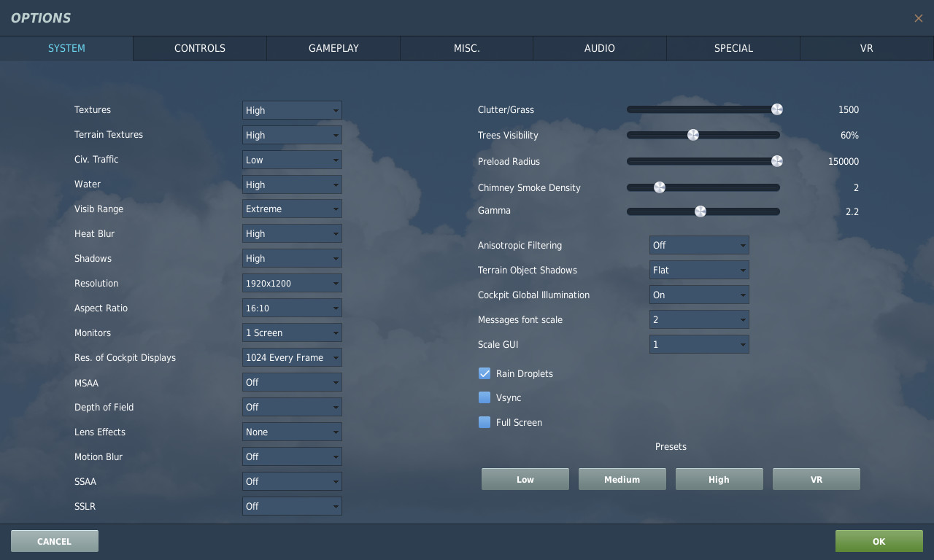
Task: Switch to the VR tab
Action: click(x=867, y=48)
